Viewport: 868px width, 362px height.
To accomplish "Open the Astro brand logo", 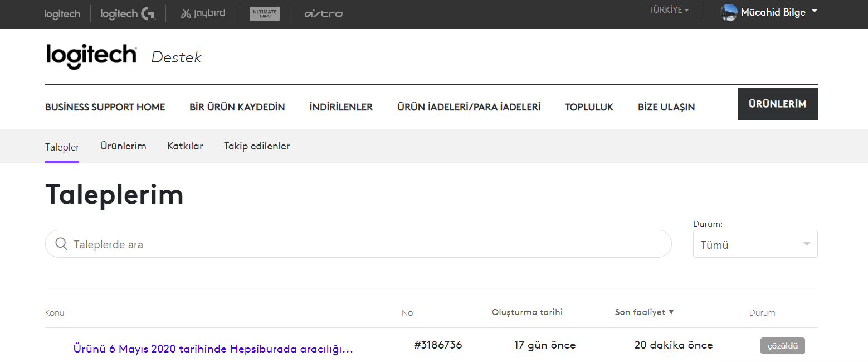I will click(x=323, y=13).
